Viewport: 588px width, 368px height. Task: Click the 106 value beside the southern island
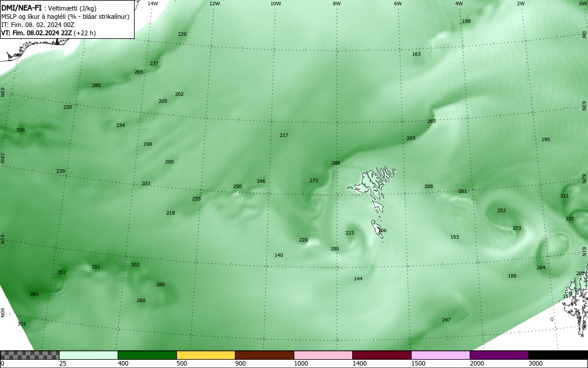382,231
